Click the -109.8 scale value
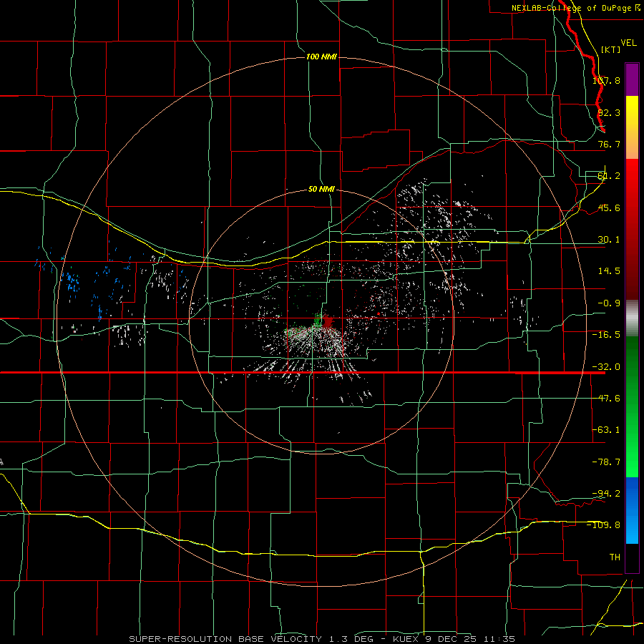The image size is (644, 644). coord(604,525)
